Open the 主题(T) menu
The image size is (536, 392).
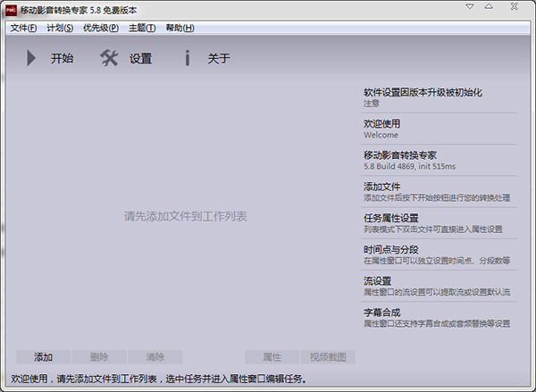(142, 28)
